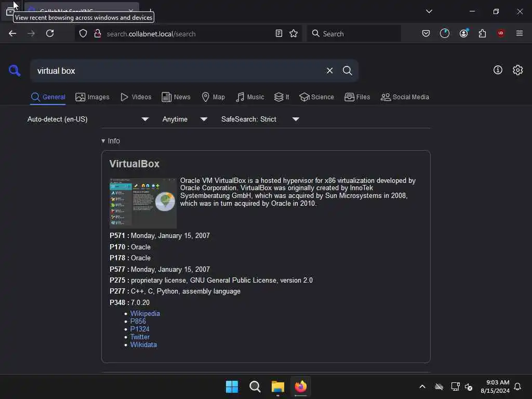Image resolution: width=532 pixels, height=399 pixels.
Task: Show hidden system tray icons
Action: click(x=422, y=387)
